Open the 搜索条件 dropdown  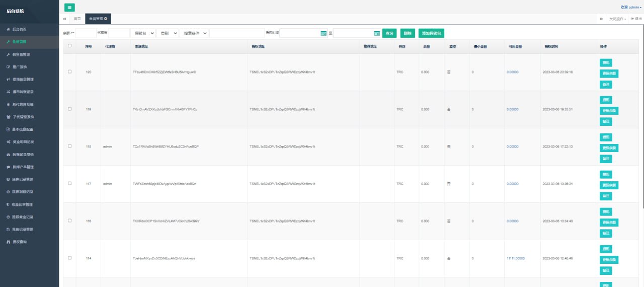click(x=194, y=33)
